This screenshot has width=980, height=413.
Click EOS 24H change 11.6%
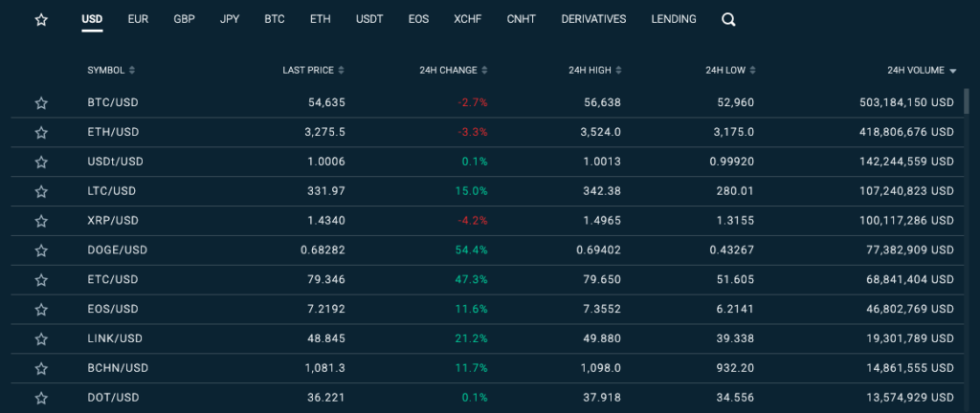point(473,309)
